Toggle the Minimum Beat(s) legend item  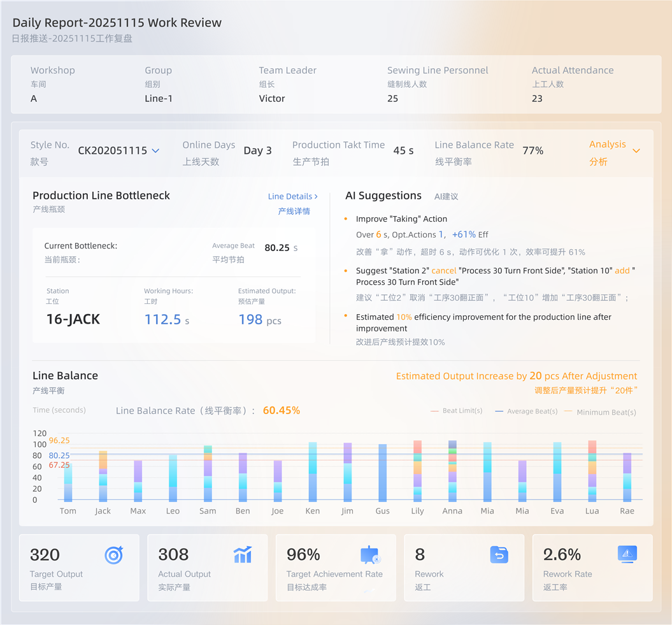[x=599, y=412]
